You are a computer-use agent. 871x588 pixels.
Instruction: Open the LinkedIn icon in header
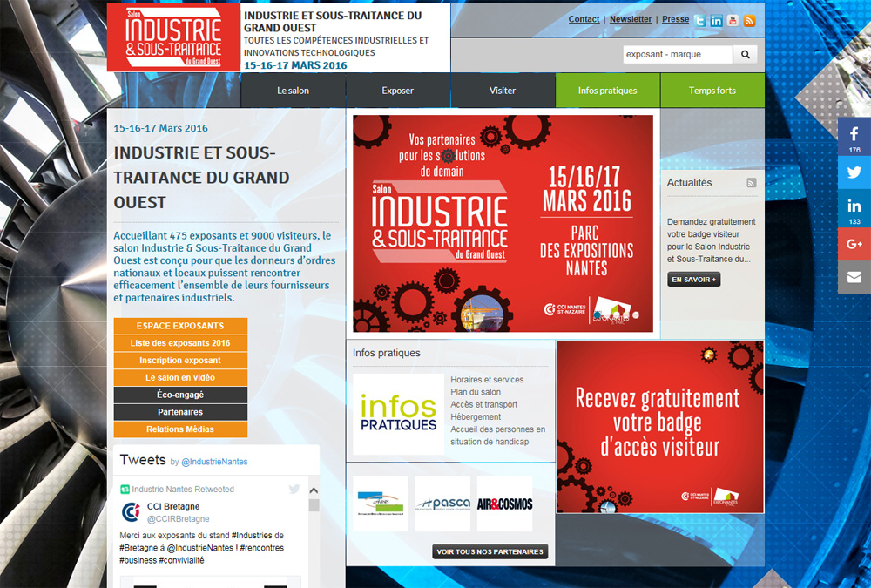tap(717, 21)
